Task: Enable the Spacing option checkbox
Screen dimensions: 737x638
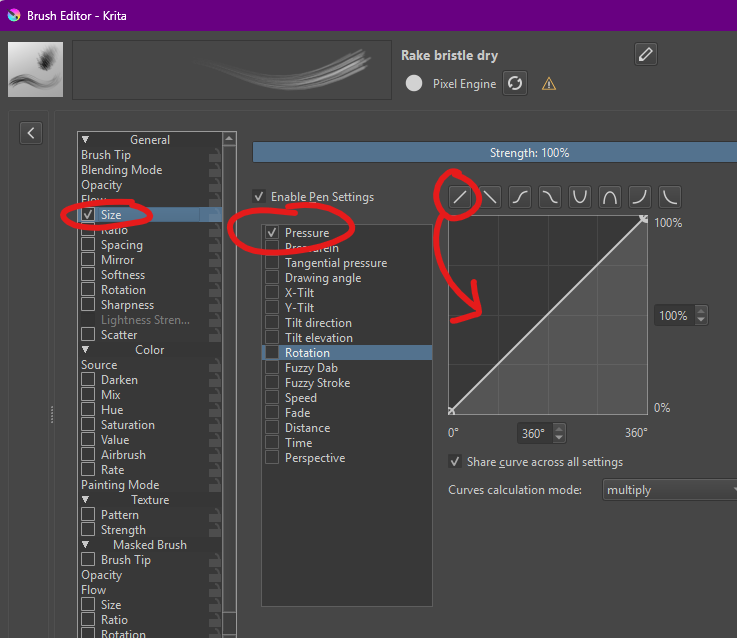Action: [88, 244]
